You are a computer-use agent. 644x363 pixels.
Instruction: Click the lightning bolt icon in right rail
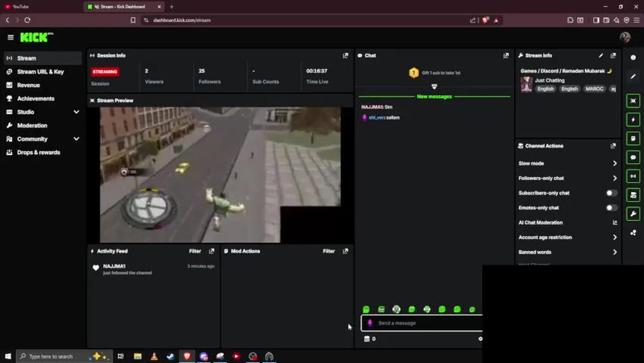pyautogui.click(x=633, y=119)
